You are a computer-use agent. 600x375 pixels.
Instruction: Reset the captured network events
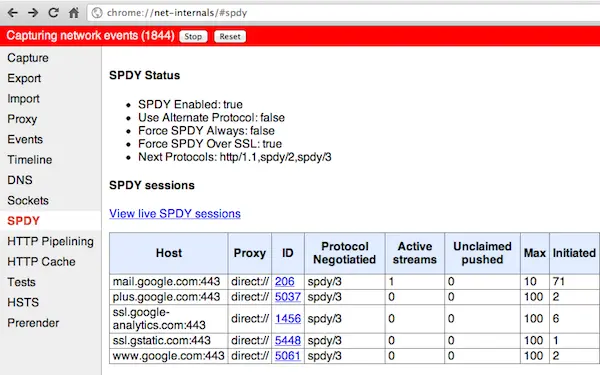click(x=230, y=36)
